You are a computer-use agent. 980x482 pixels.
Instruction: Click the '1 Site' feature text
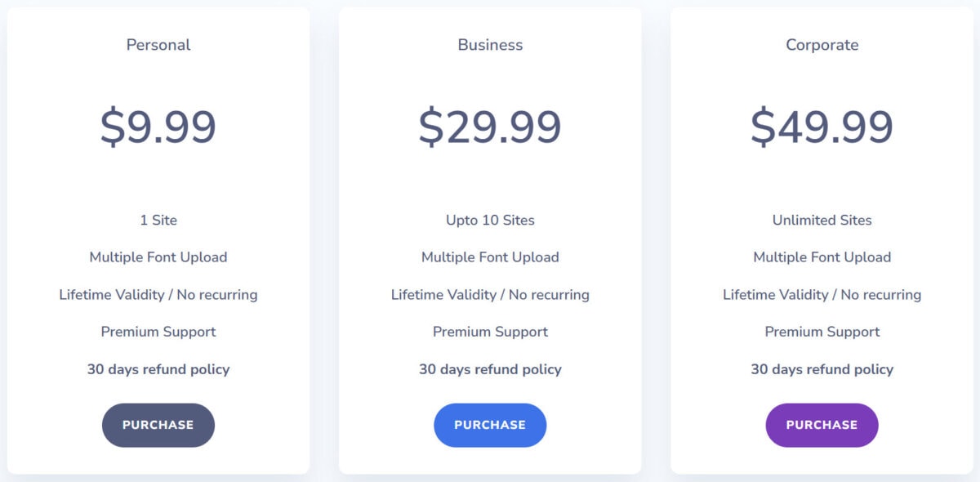158,220
